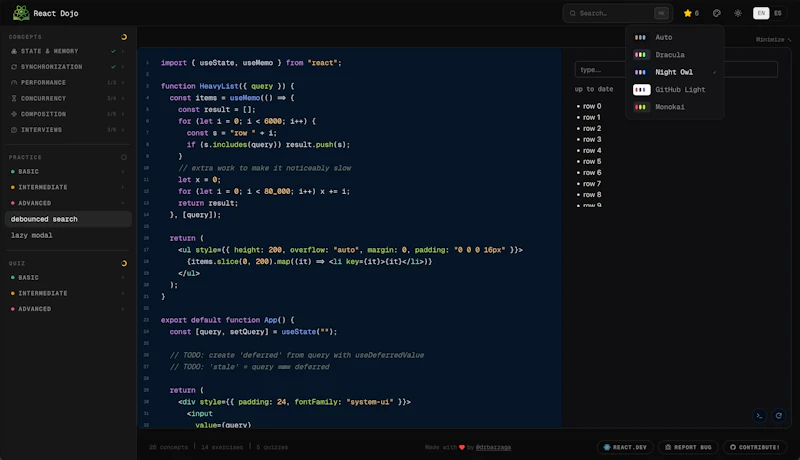Click 'up to date' status text

click(x=594, y=89)
